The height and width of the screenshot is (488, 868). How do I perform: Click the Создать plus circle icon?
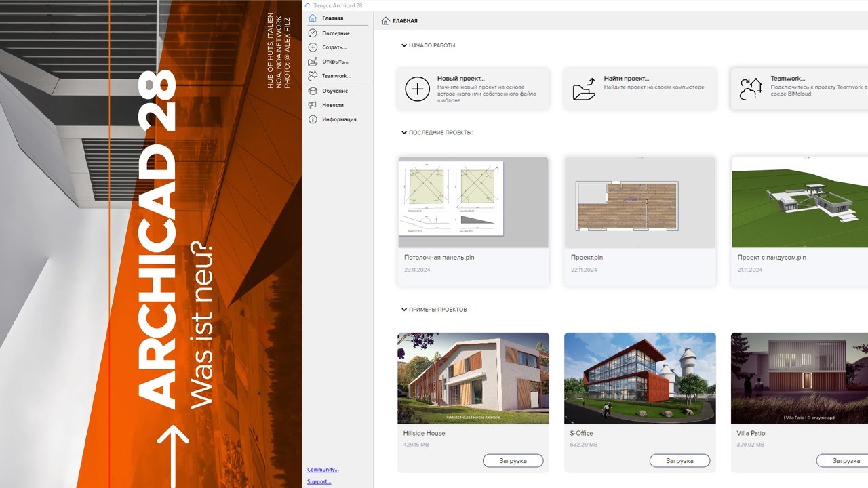pyautogui.click(x=313, y=47)
